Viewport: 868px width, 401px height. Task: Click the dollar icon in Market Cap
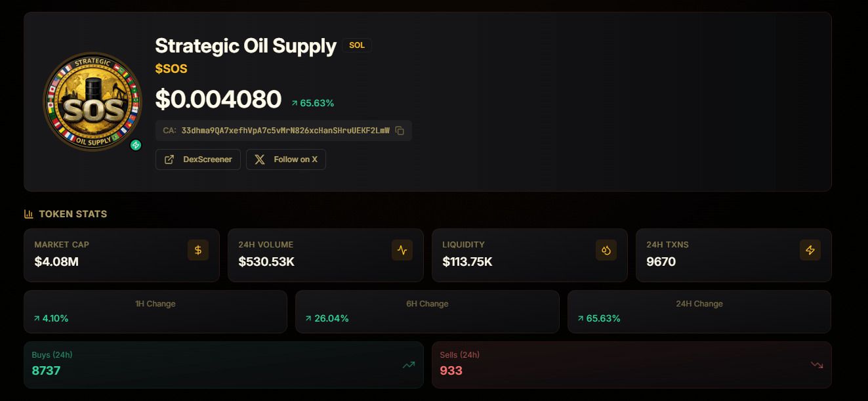[x=198, y=250]
